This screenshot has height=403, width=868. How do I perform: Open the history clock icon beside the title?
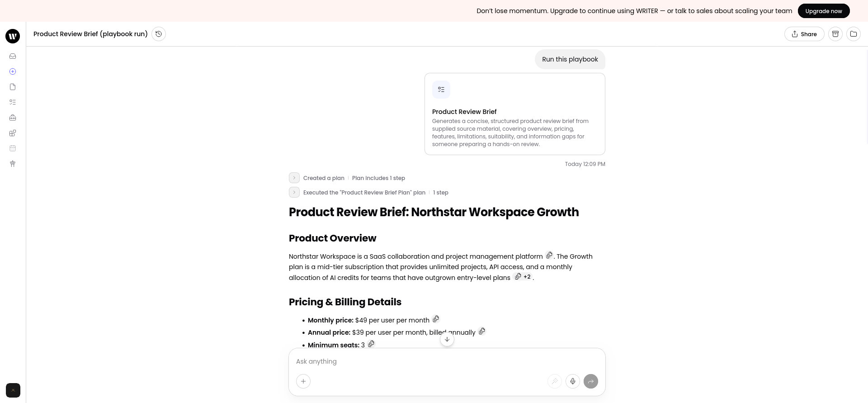[x=159, y=34]
